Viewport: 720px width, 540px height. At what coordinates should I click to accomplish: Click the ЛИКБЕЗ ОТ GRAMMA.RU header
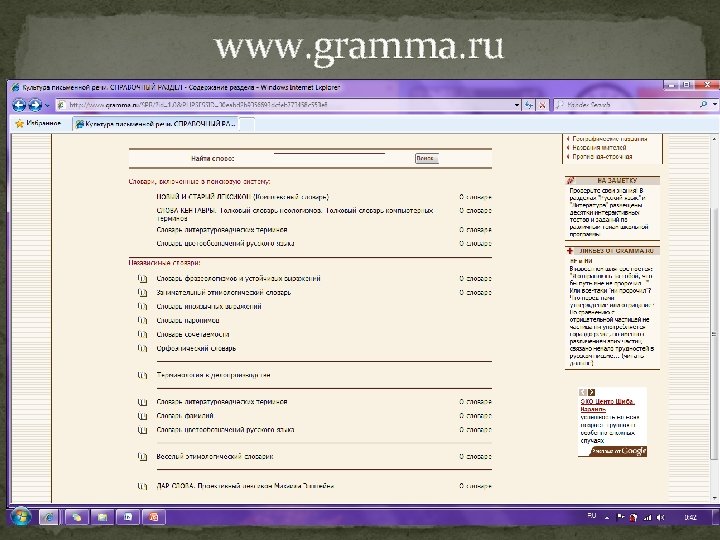pyautogui.click(x=613, y=251)
